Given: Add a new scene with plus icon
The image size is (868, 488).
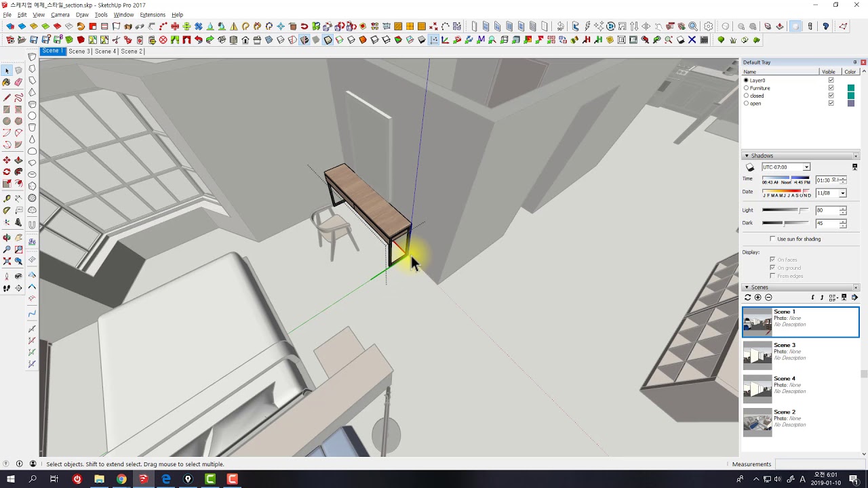Looking at the screenshot, I should tap(758, 298).
